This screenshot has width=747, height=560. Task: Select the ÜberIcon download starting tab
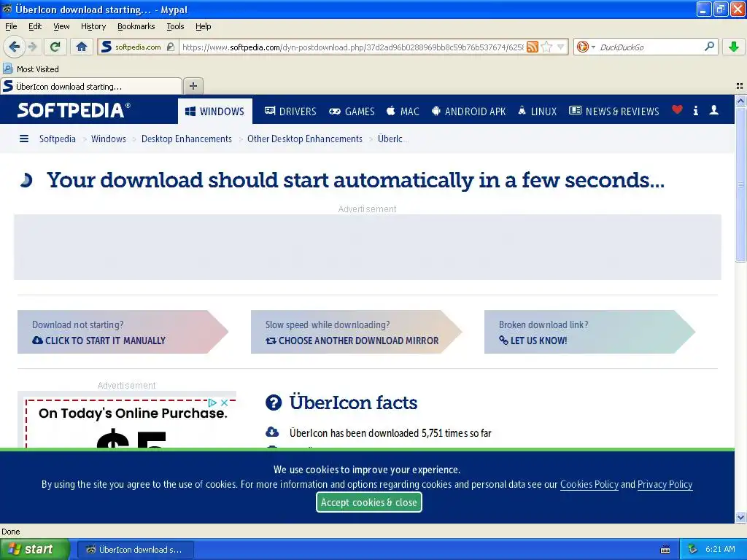pos(91,86)
